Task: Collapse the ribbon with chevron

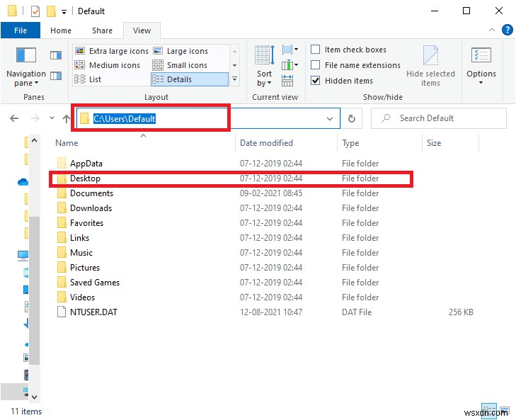Action: tap(492, 30)
